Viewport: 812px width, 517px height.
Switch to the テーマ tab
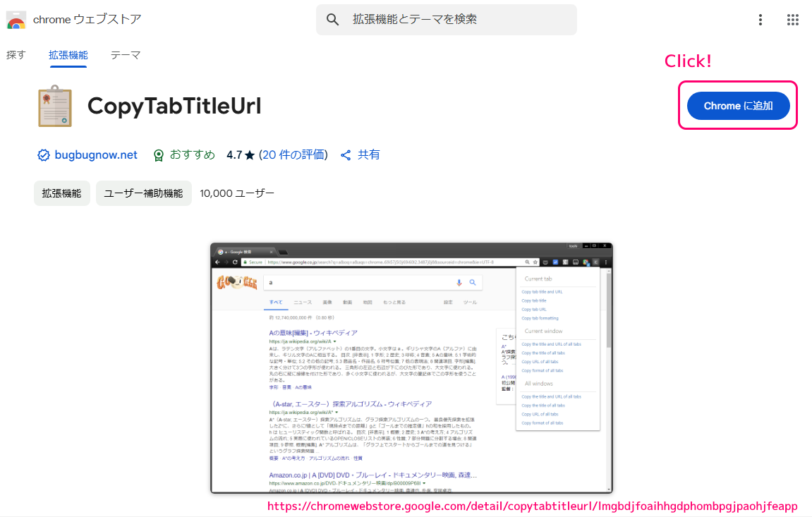click(126, 54)
